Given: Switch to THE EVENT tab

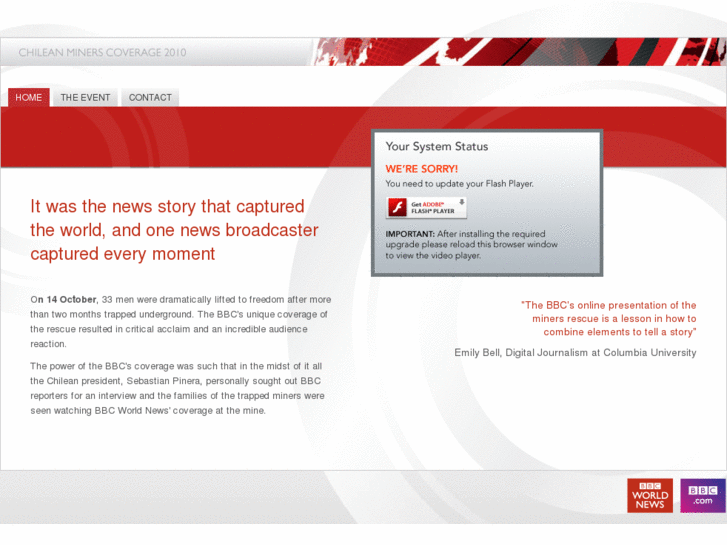Looking at the screenshot, I should (85, 97).
